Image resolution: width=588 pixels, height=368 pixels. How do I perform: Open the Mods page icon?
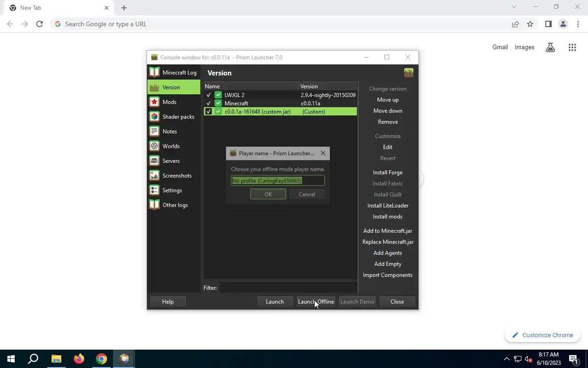click(154, 102)
